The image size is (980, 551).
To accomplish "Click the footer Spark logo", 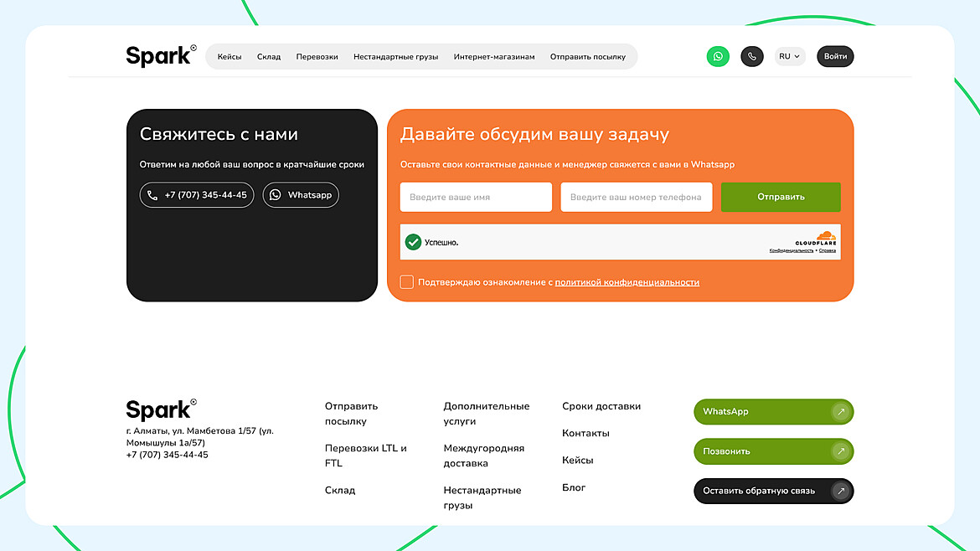I will [162, 409].
